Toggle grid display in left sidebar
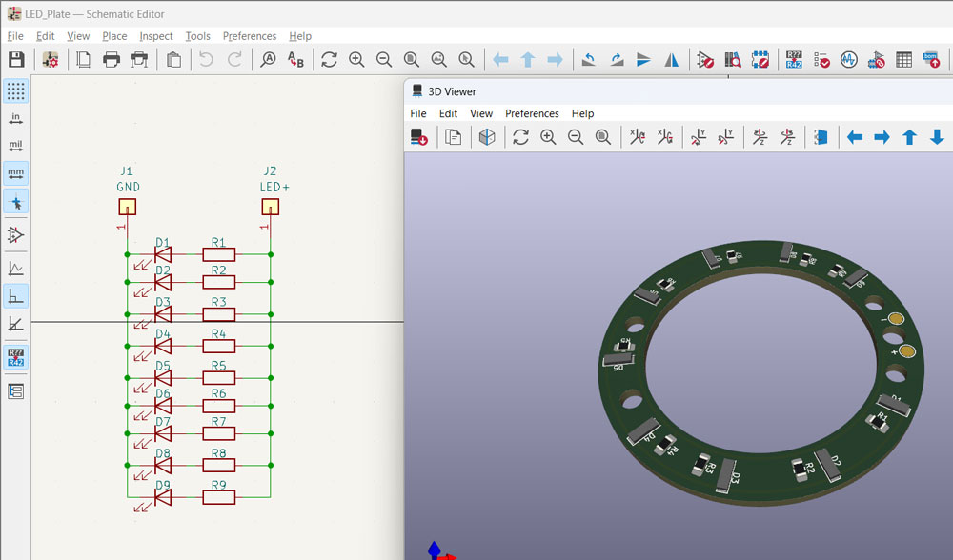953x560 pixels. (16, 91)
